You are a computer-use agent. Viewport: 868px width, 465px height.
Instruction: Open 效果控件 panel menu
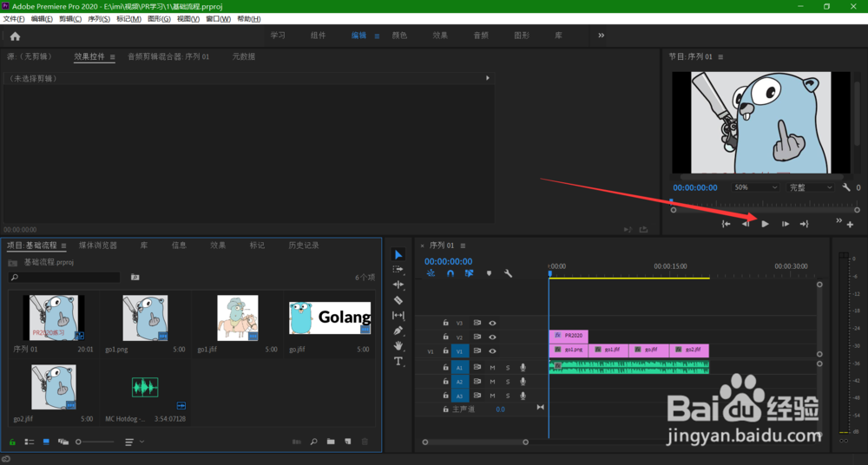112,56
